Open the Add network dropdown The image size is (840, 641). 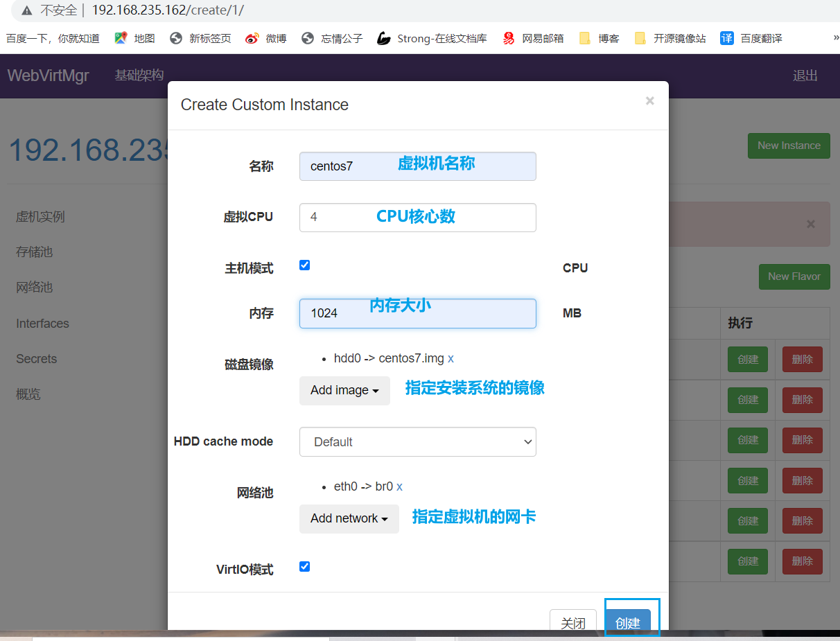(x=349, y=518)
